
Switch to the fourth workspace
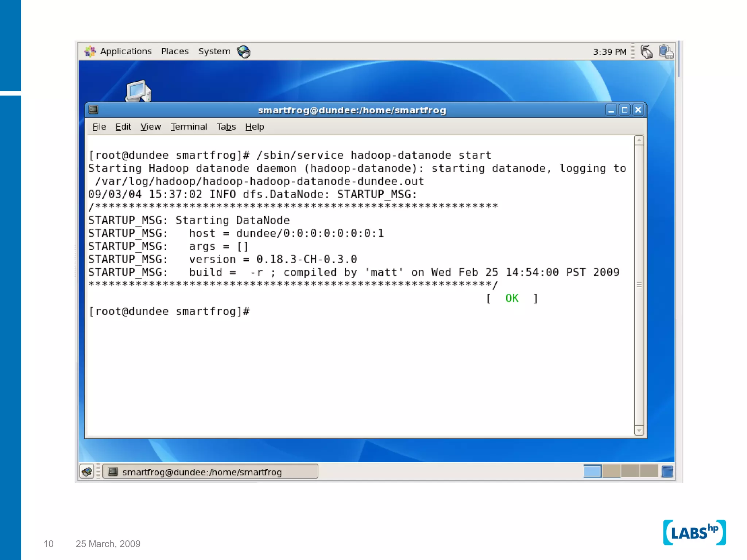[x=649, y=471]
